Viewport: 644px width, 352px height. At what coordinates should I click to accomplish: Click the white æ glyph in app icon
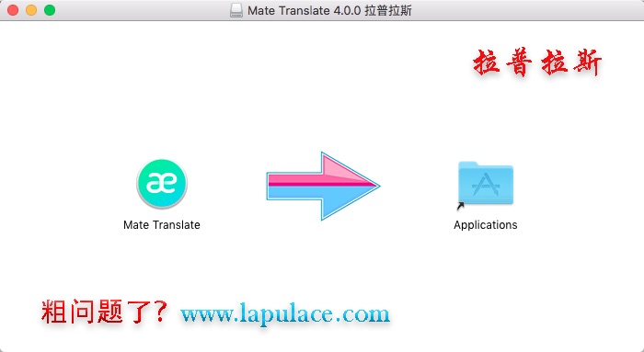point(162,183)
